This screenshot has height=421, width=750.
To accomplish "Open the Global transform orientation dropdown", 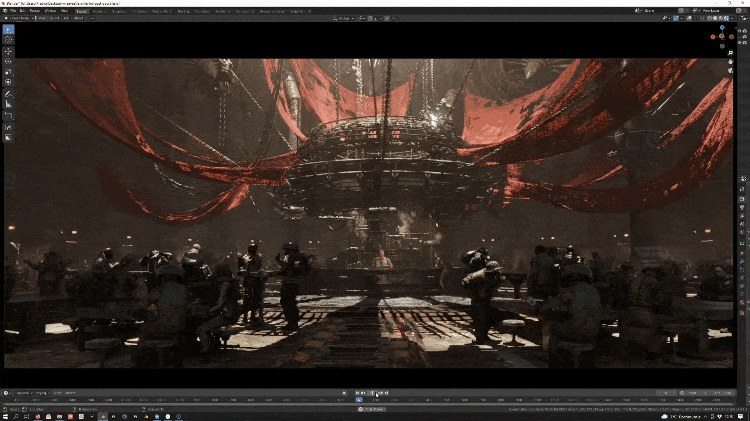I will tap(344, 18).
